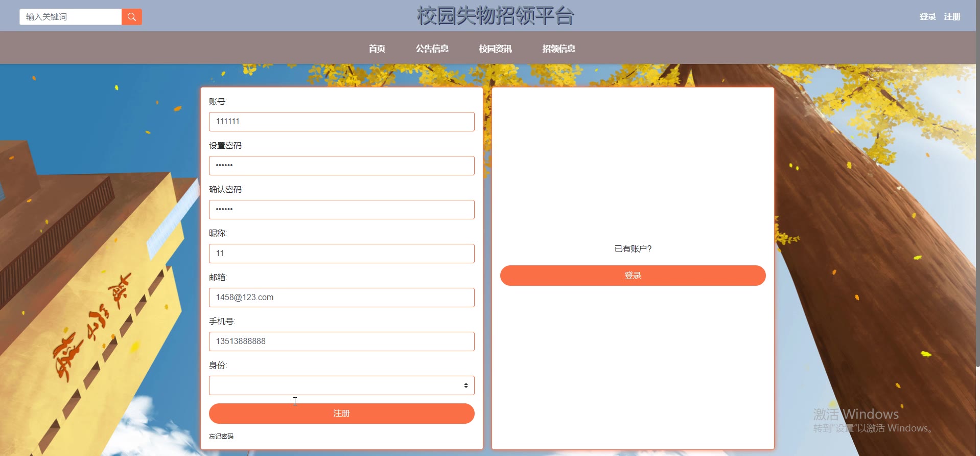Image resolution: width=980 pixels, height=456 pixels.
Task: Click the 校园失物招领平台 site title
Action: [x=496, y=16]
